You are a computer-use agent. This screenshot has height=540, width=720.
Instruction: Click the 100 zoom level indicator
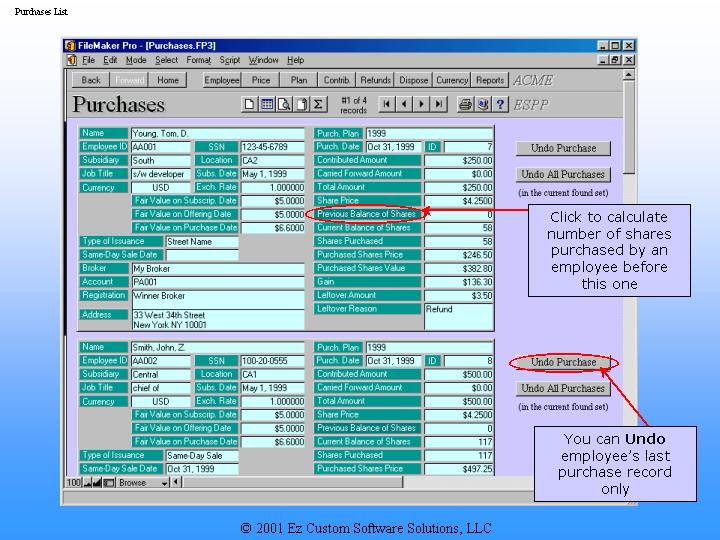click(x=74, y=483)
